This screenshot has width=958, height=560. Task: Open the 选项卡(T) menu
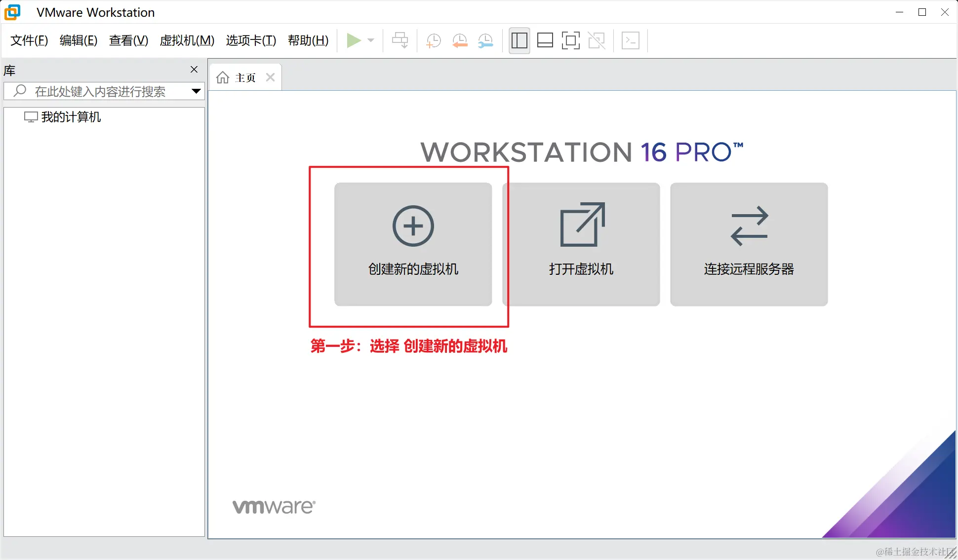251,40
